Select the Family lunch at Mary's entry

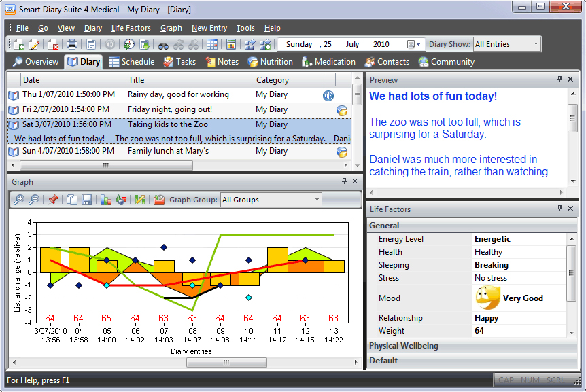tap(168, 152)
